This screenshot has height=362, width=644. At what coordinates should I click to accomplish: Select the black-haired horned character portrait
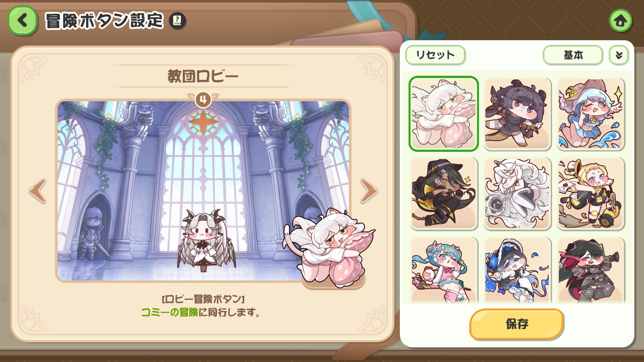pyautogui.click(x=517, y=114)
